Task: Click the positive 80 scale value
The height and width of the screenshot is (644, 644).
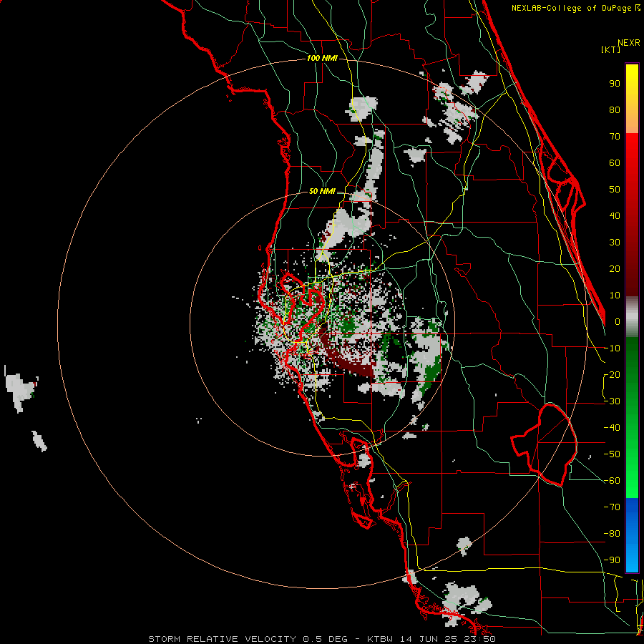Action: pyautogui.click(x=615, y=109)
